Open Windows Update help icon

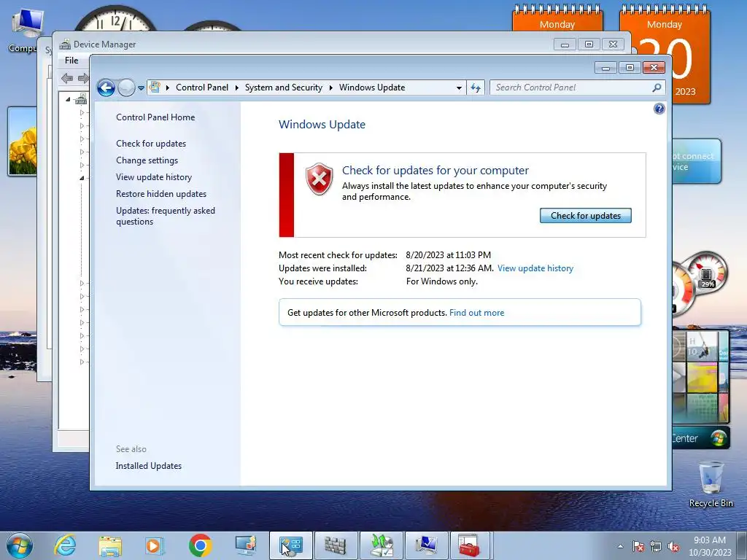659,109
